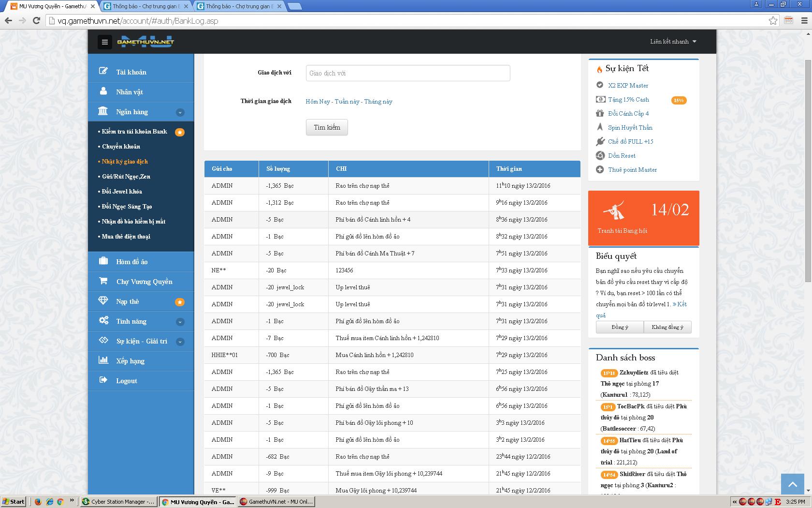Select Chuyển khoản in the bank submenu
The height and width of the screenshot is (508, 812).
click(x=121, y=147)
